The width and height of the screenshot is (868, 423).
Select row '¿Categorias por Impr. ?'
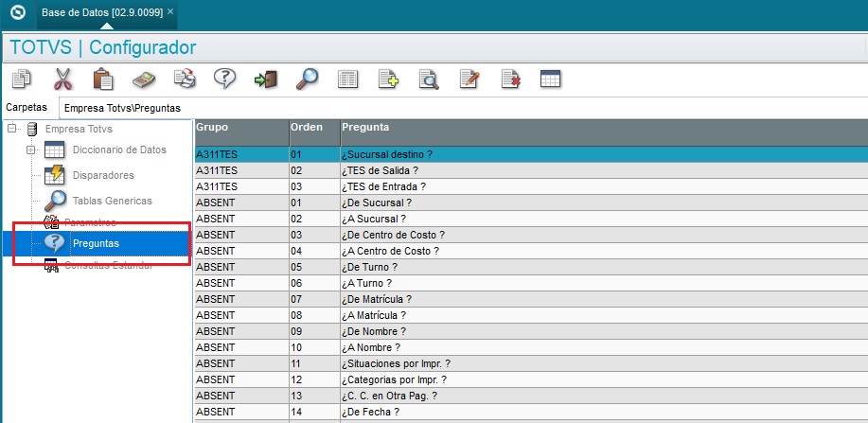tap(531, 379)
